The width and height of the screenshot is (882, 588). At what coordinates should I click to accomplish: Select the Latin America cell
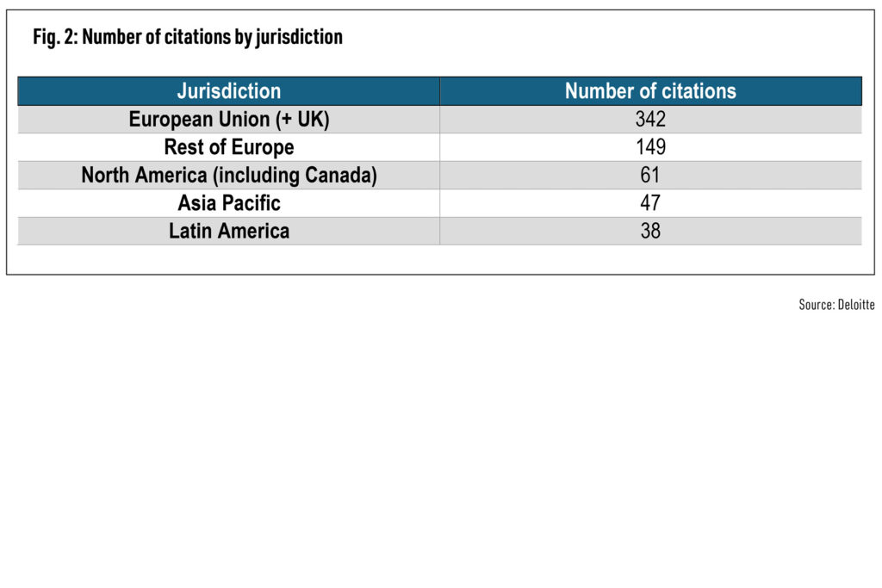tap(228, 231)
